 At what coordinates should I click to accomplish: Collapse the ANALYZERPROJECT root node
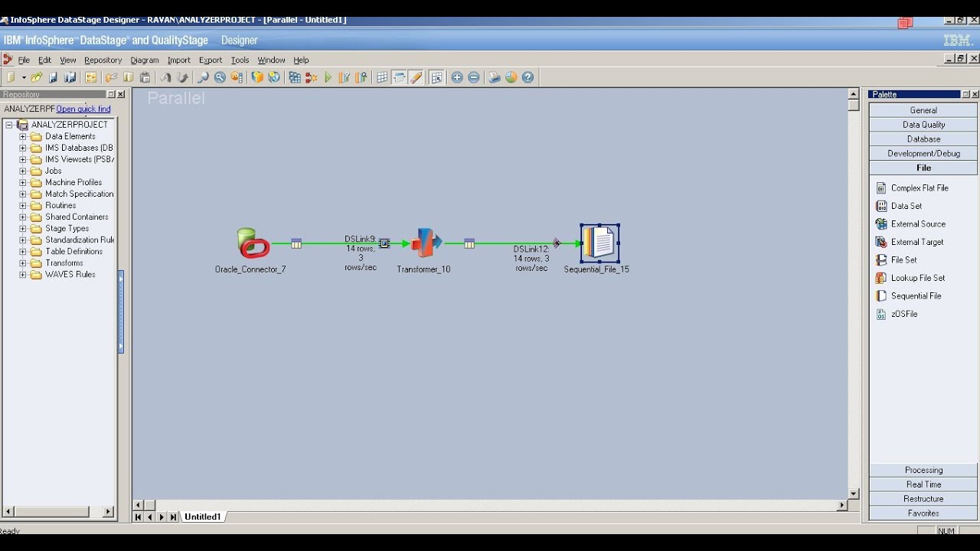(x=9, y=125)
